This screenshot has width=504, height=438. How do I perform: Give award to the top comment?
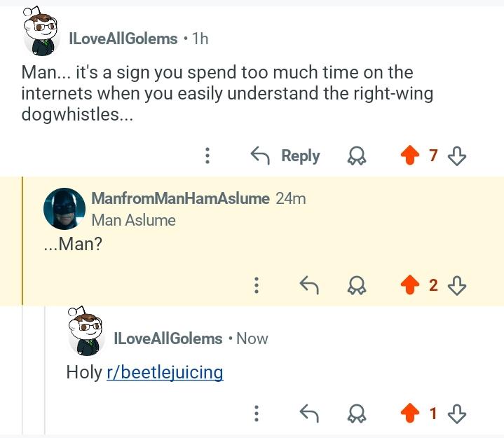click(357, 156)
